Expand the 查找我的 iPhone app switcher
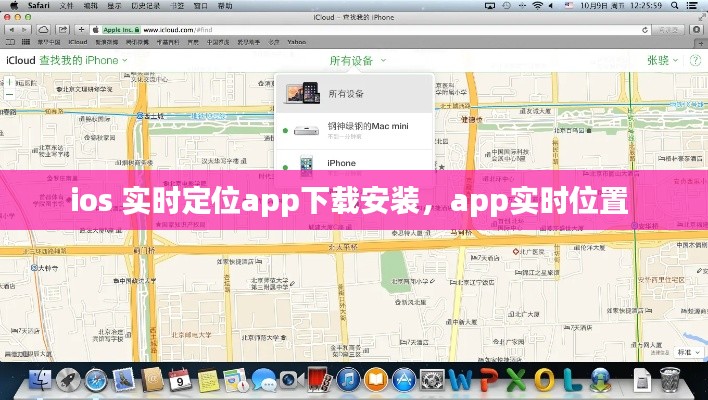This screenshot has width=708, height=400. 82,60
